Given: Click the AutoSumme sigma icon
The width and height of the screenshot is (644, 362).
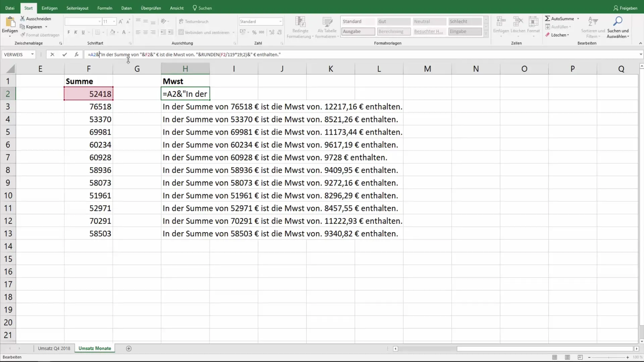Looking at the screenshot, I should click(547, 19).
